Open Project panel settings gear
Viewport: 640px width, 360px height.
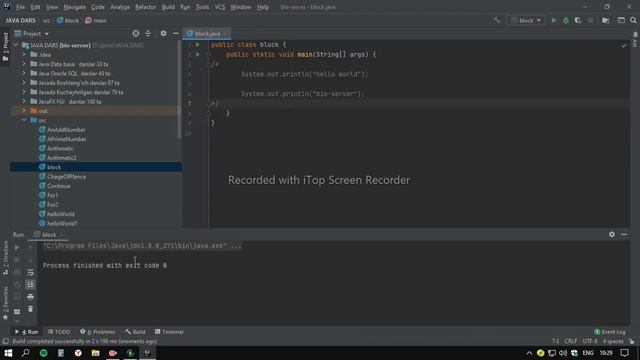click(x=163, y=33)
